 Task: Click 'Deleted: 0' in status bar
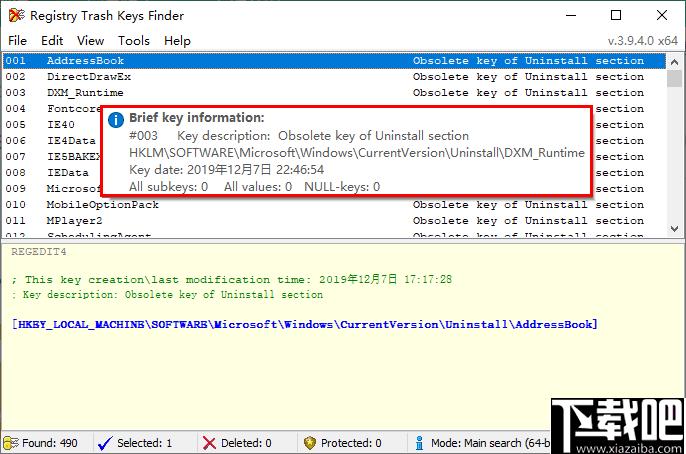click(x=246, y=443)
